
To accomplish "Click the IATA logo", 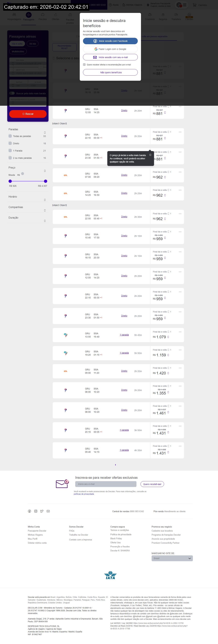I will (110, 575).
